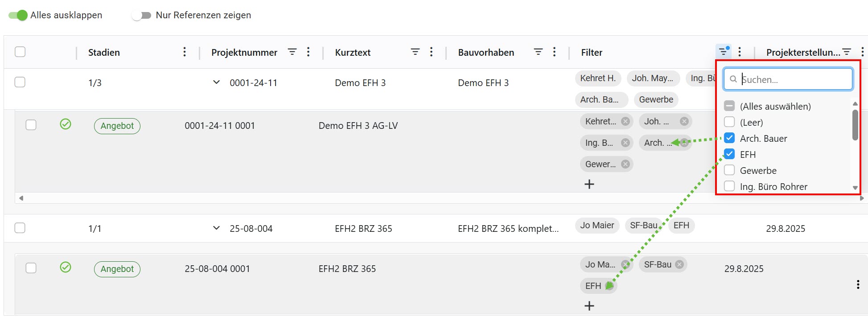
Task: Select the (Alles auswählen) option in the dropdown
Action: click(729, 106)
